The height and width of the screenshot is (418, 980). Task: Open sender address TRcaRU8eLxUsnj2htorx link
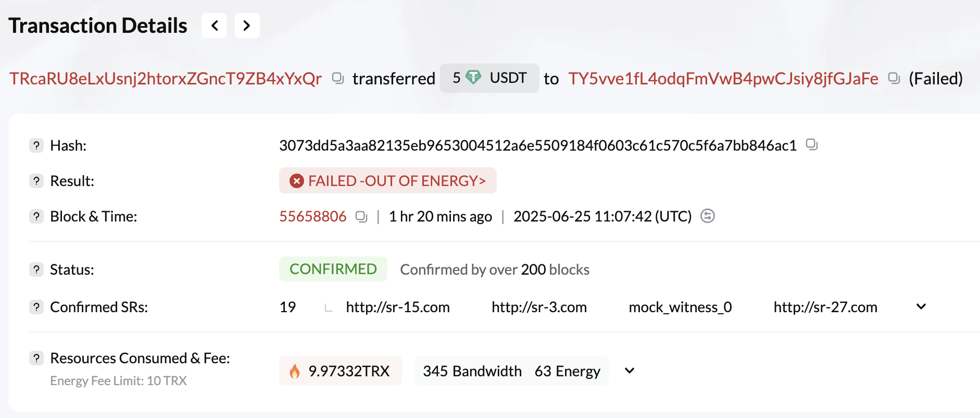point(166,79)
